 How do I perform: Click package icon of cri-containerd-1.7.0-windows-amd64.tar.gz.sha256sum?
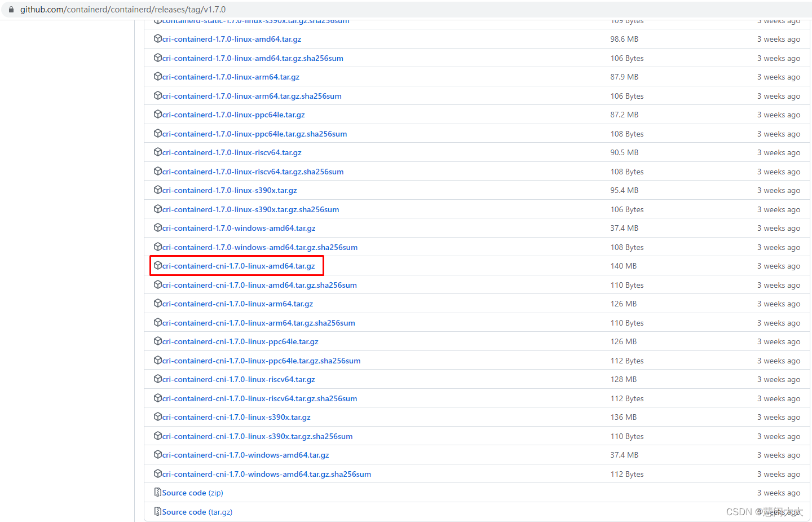tap(158, 247)
